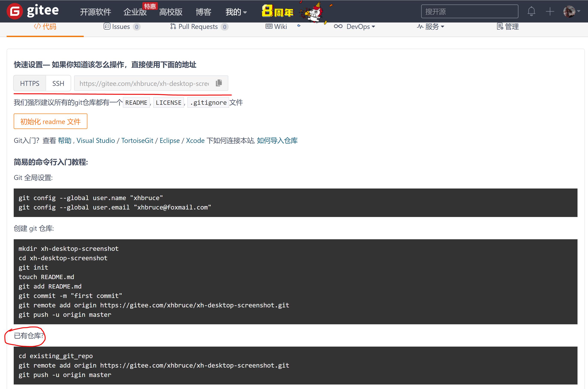Open the Eclipse link
Image resolution: width=588 pixels, height=389 pixels.
pyautogui.click(x=170, y=141)
